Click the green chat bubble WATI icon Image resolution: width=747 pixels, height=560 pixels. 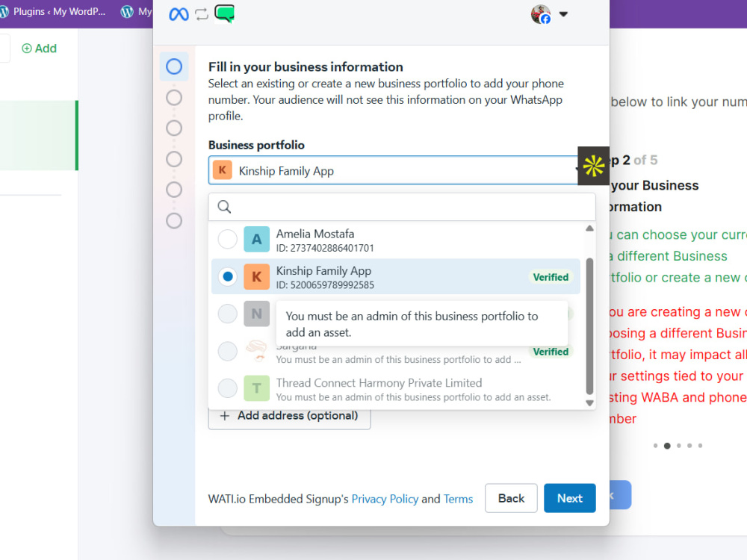(224, 13)
